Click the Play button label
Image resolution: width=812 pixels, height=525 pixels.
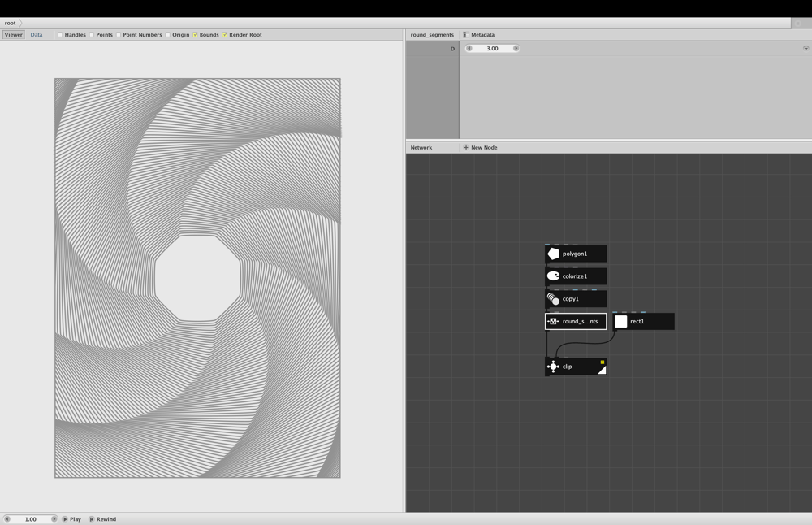[x=76, y=518]
